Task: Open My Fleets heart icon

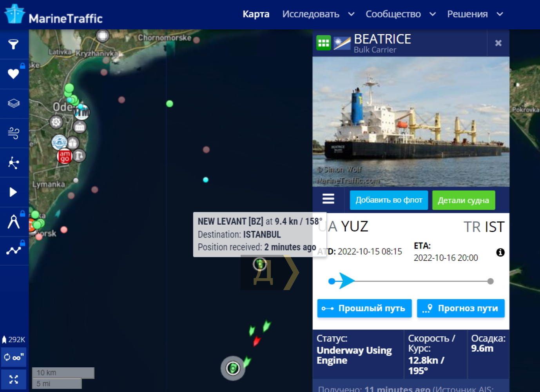Action: (13, 74)
